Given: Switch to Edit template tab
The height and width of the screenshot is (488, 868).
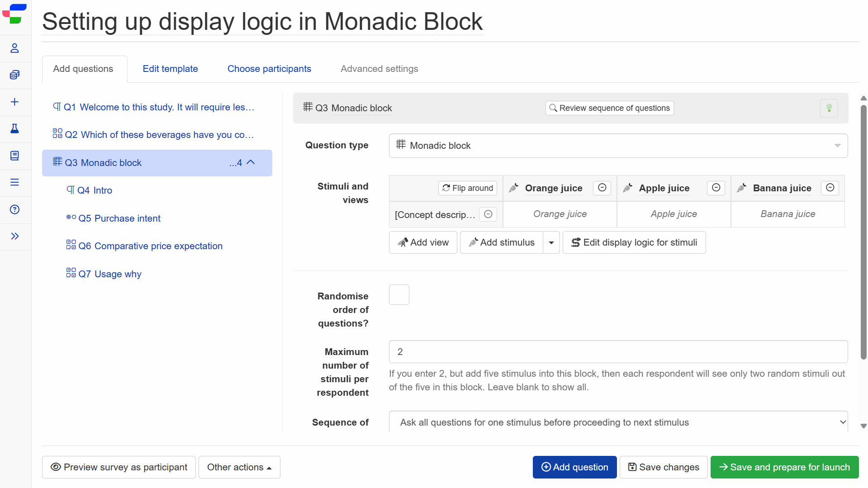Looking at the screenshot, I should [x=170, y=69].
